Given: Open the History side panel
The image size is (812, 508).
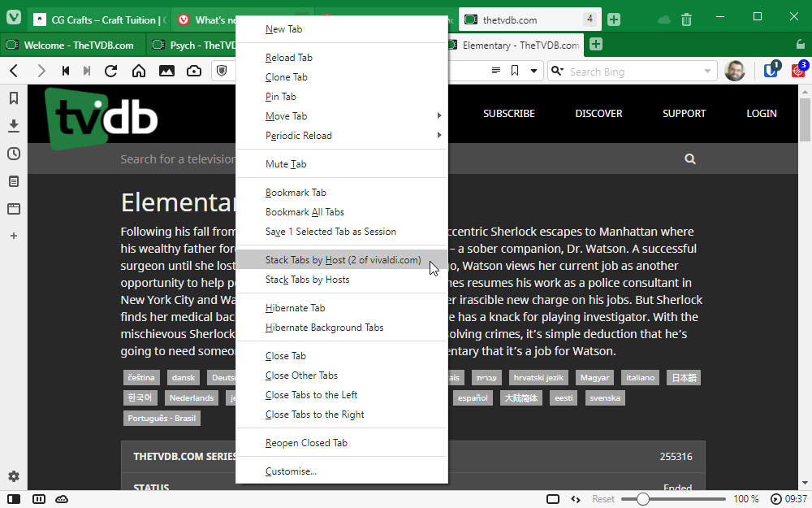Looking at the screenshot, I should click(14, 154).
